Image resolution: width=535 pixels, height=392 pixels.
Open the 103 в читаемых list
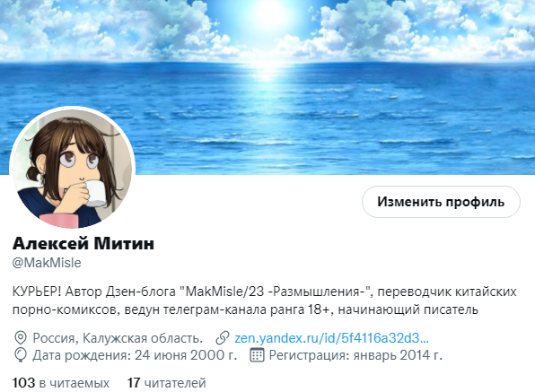coord(61,383)
